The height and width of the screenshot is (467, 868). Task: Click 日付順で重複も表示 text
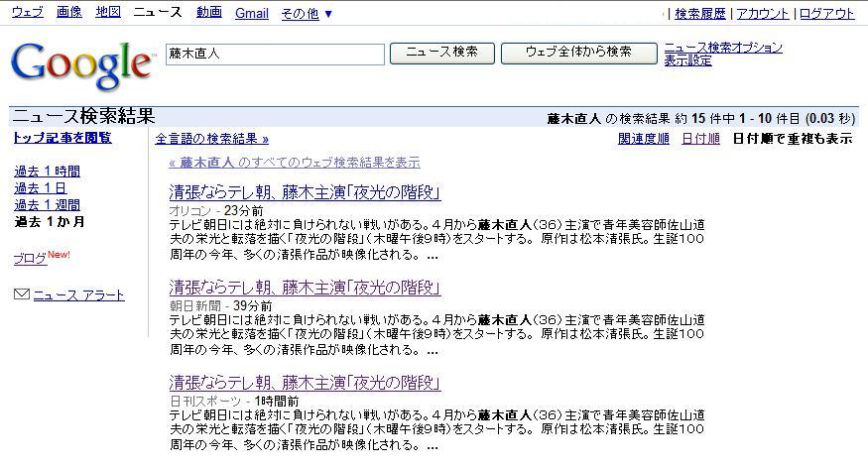(x=793, y=139)
